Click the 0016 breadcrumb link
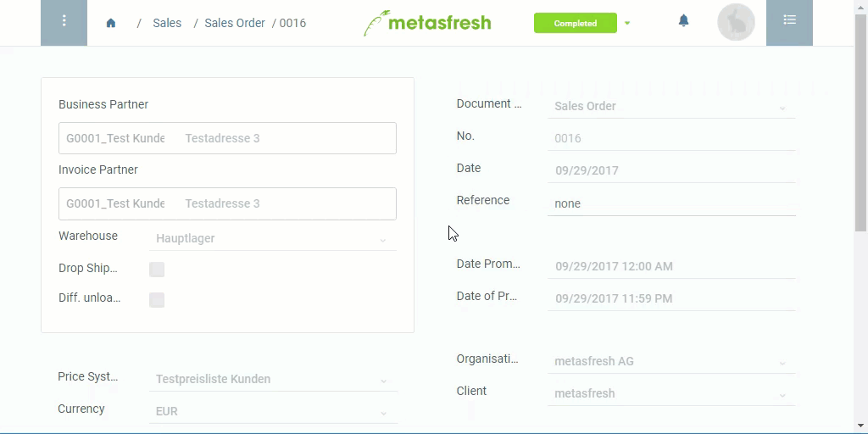 click(292, 23)
